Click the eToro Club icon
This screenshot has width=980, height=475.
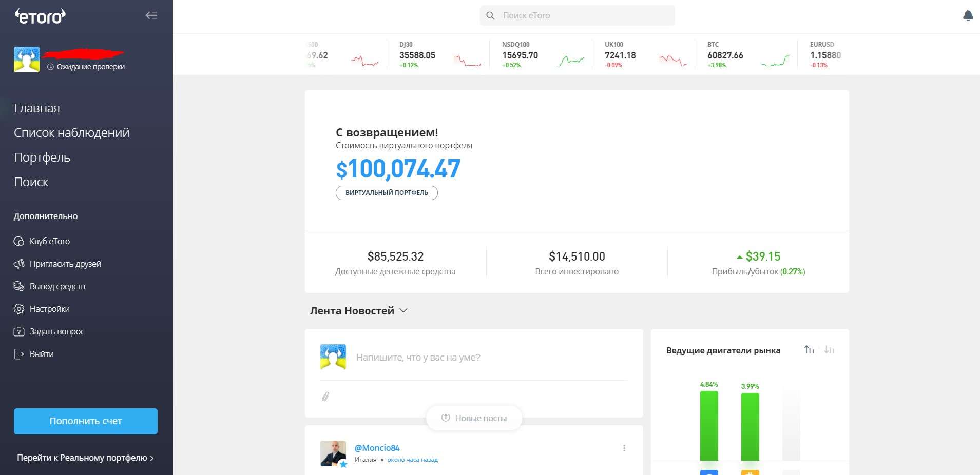click(x=19, y=241)
